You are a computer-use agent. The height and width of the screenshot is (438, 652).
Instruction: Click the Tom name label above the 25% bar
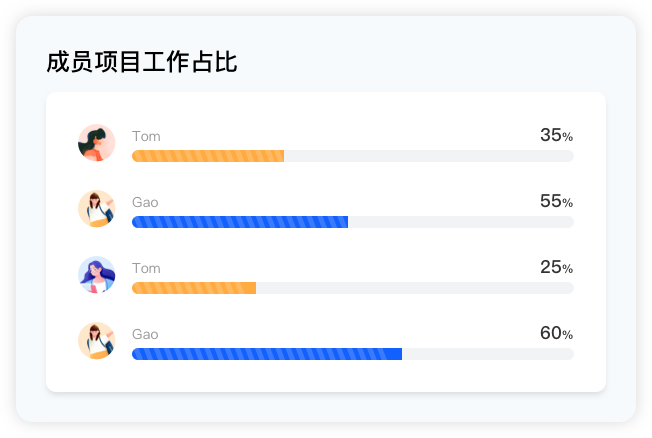pyautogui.click(x=146, y=268)
